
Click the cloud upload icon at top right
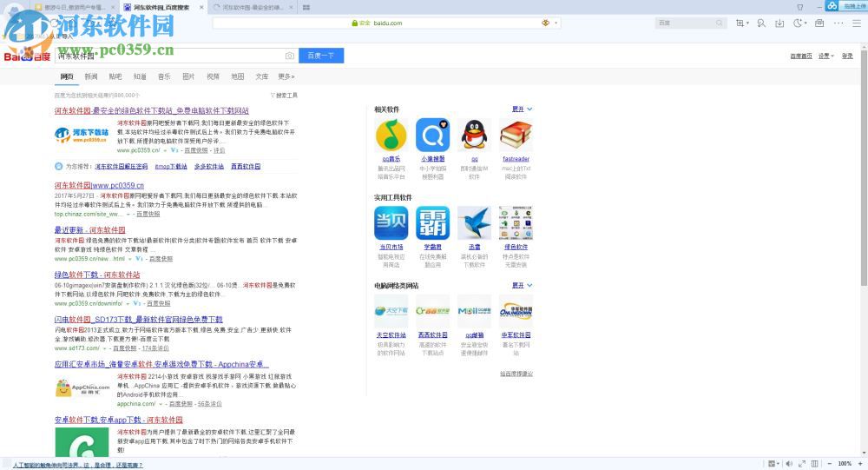(832, 5)
